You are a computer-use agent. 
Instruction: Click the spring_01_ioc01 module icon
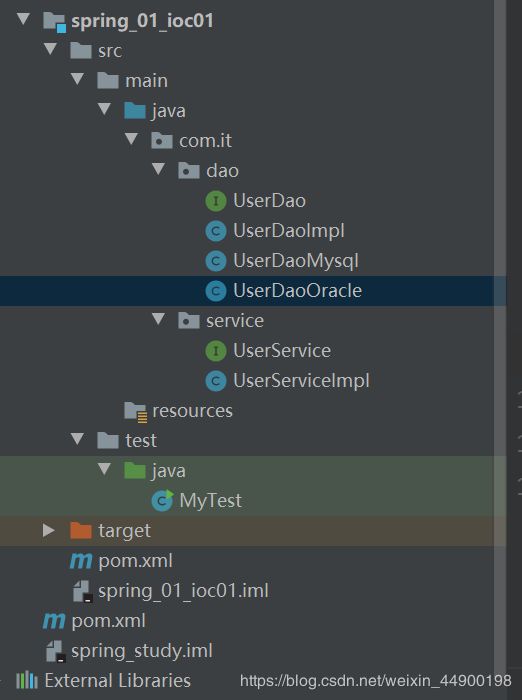[54, 22]
